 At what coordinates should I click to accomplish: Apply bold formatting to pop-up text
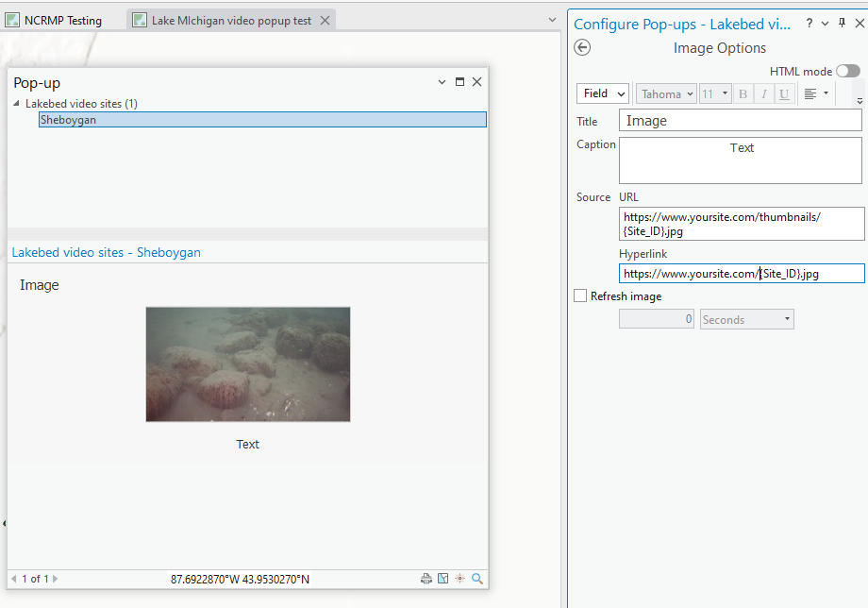point(743,93)
